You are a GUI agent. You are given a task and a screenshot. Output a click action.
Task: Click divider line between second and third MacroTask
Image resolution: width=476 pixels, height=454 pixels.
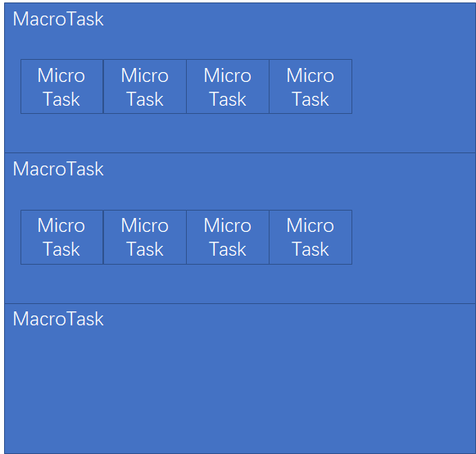tap(240, 303)
